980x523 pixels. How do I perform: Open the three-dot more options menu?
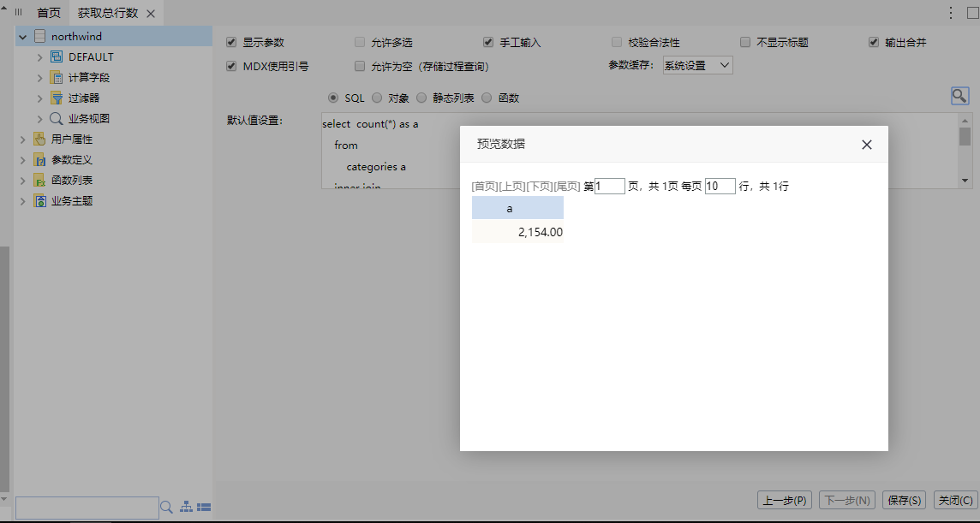pyautogui.click(x=951, y=13)
